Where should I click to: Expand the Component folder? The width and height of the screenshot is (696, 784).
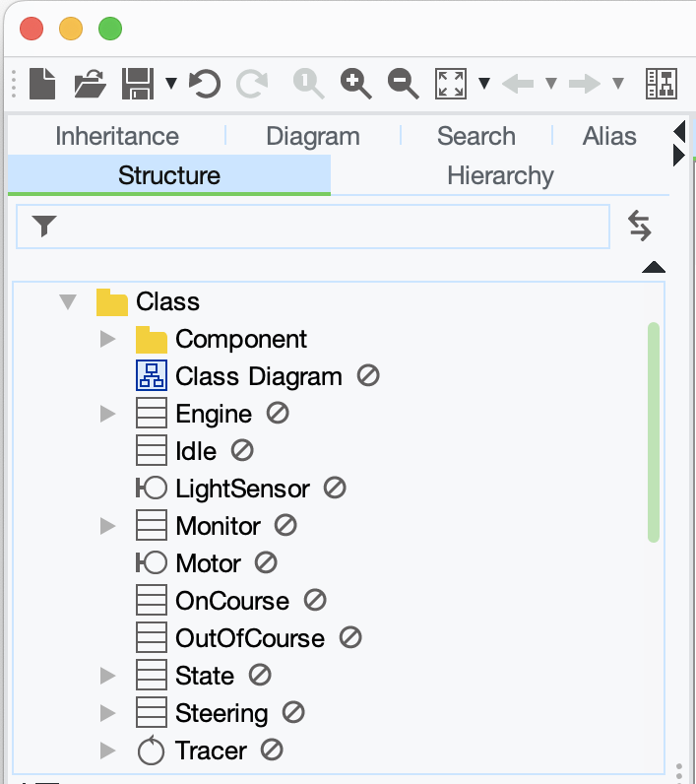108,339
